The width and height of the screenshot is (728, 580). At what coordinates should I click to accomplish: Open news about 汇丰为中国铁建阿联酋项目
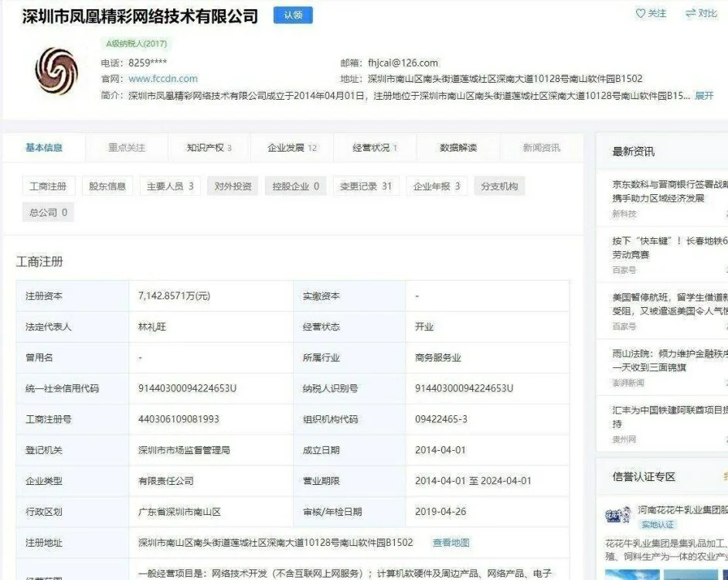669,417
